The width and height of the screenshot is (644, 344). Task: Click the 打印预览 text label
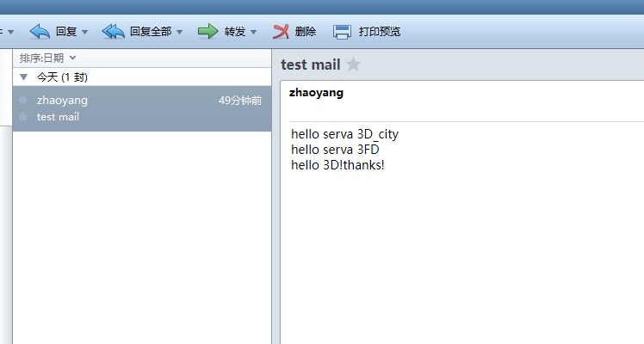(379, 32)
